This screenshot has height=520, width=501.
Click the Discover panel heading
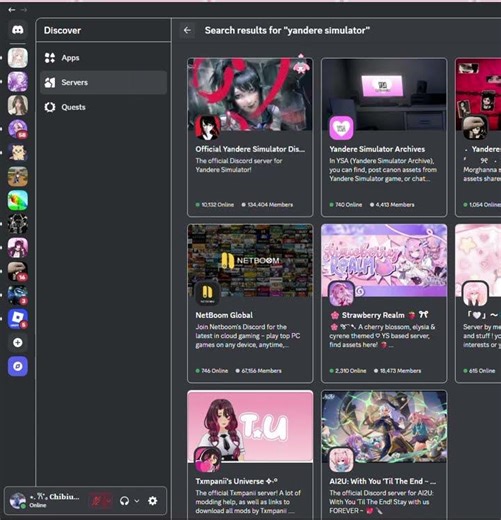(62, 30)
